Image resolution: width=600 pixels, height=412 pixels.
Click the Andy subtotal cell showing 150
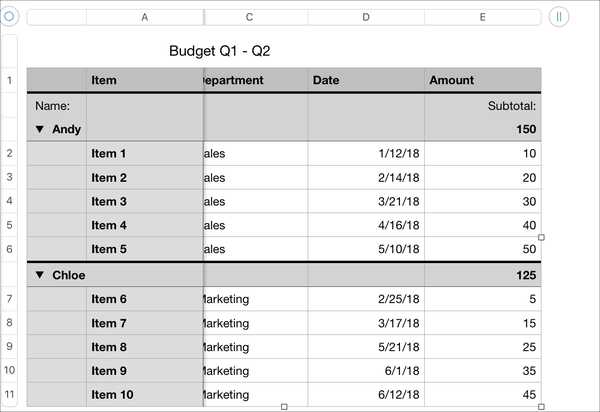coord(483,129)
